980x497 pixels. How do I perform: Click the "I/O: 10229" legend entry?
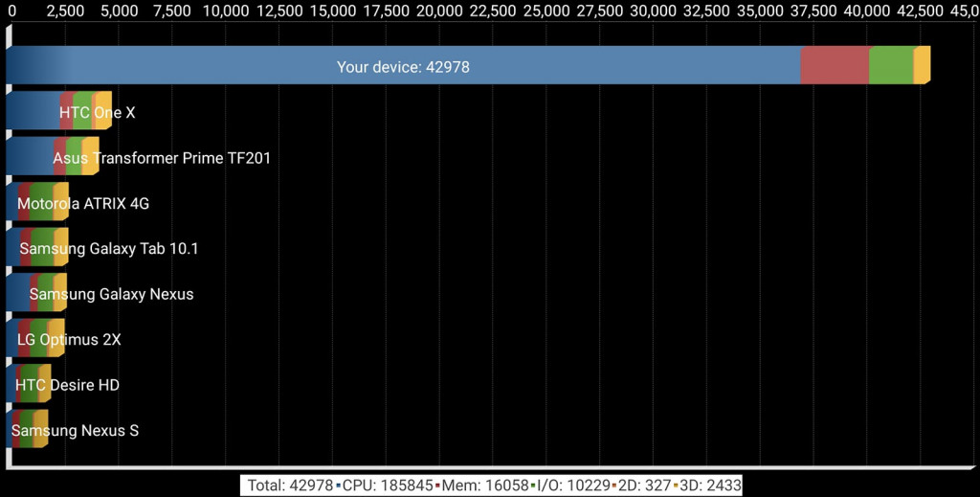(574, 486)
